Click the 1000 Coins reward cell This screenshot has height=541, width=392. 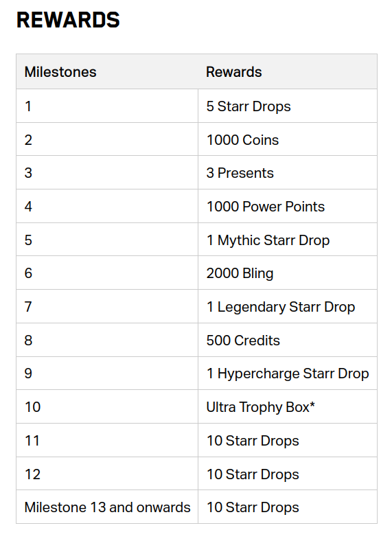288,139
